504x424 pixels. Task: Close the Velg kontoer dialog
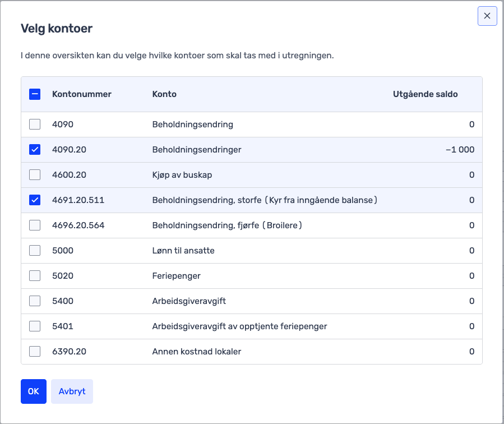coord(487,16)
